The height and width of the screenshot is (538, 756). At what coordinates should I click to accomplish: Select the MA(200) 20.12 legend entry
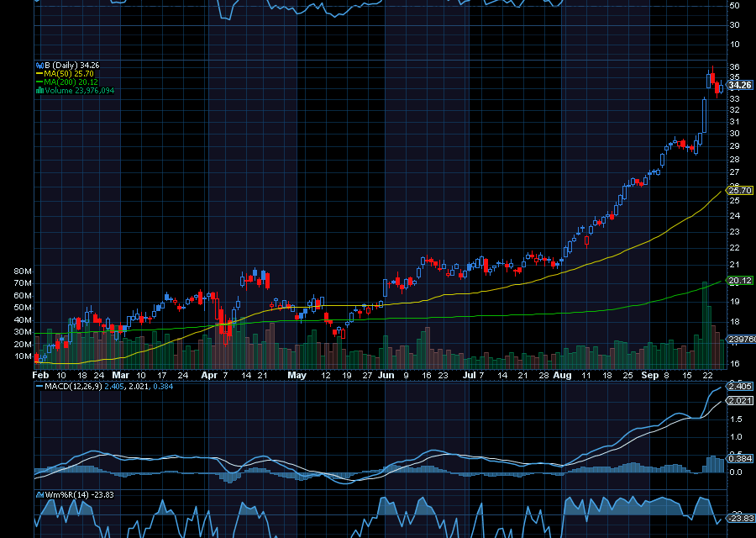point(71,82)
